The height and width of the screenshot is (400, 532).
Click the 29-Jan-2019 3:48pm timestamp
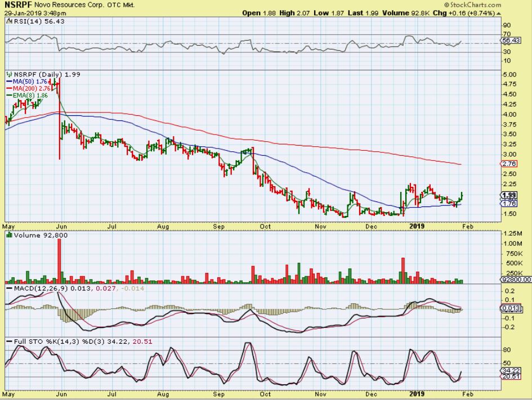[35, 13]
